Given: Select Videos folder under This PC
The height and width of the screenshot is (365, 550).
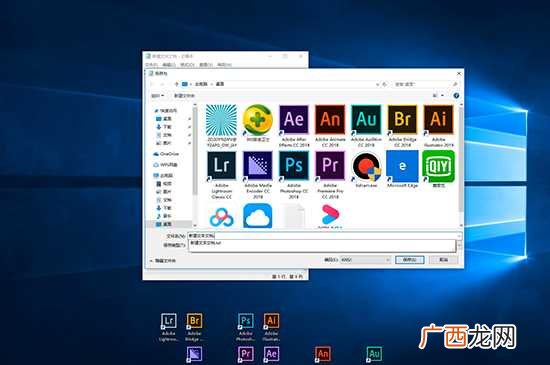Looking at the screenshot, I should coord(164,184).
